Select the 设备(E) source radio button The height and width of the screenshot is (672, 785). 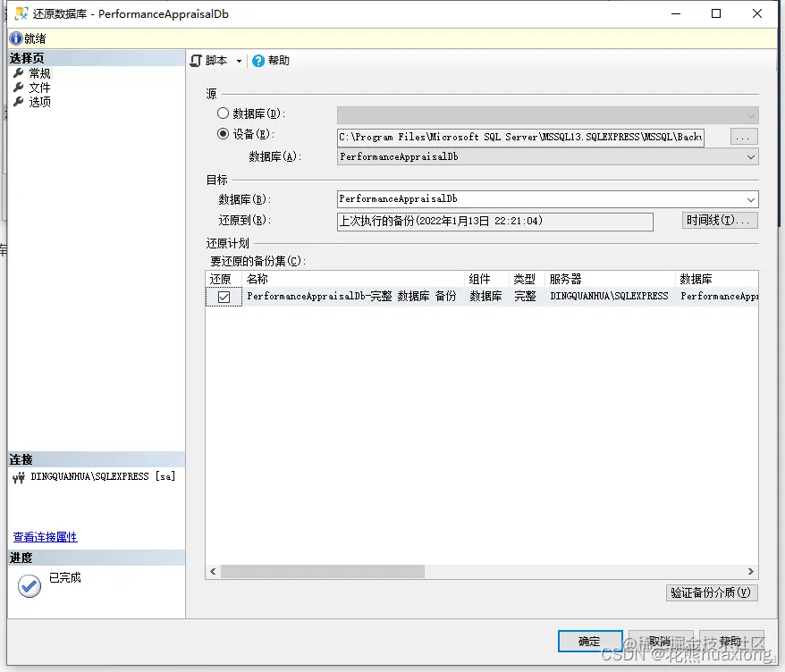[223, 134]
